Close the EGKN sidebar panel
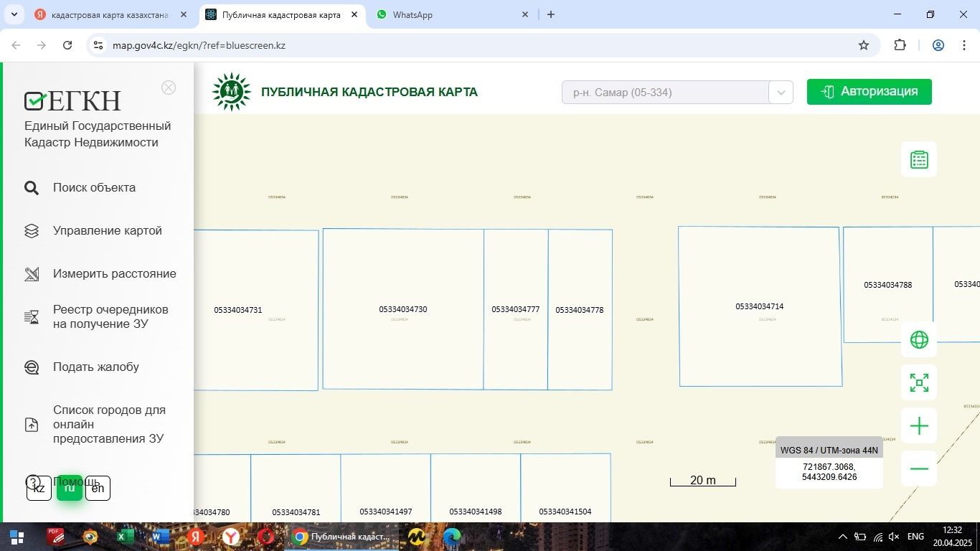Viewport: 980px width, 551px height. pyautogui.click(x=169, y=88)
